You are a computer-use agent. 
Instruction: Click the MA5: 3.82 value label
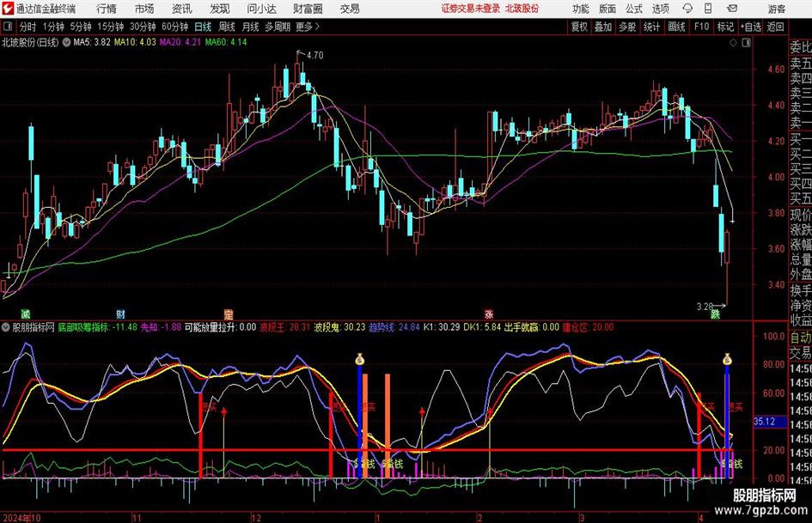[x=92, y=42]
